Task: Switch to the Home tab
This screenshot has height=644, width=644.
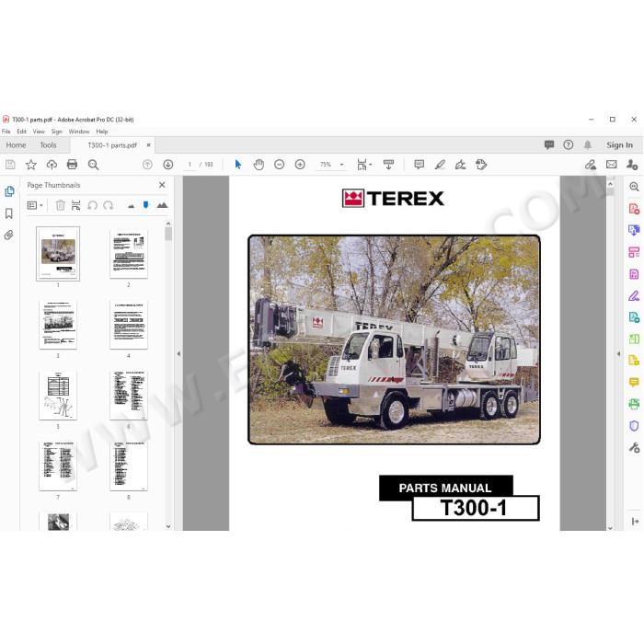Action: pyautogui.click(x=16, y=145)
